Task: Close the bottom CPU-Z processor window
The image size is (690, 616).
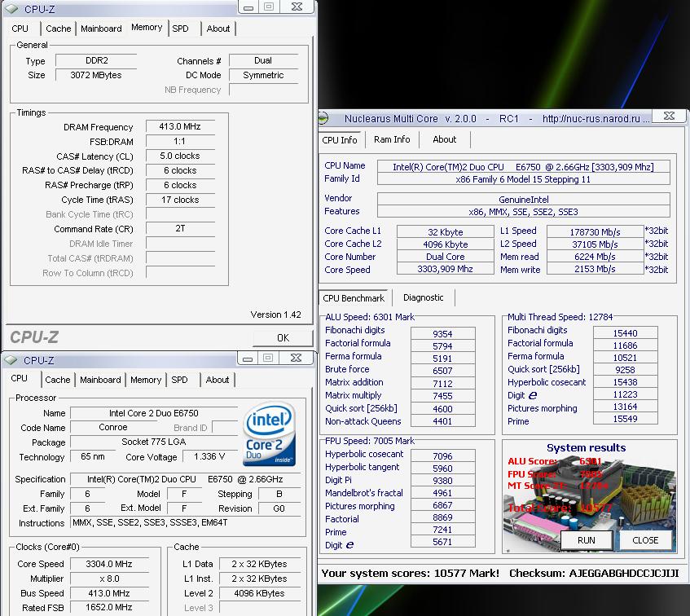Action: click(297, 358)
